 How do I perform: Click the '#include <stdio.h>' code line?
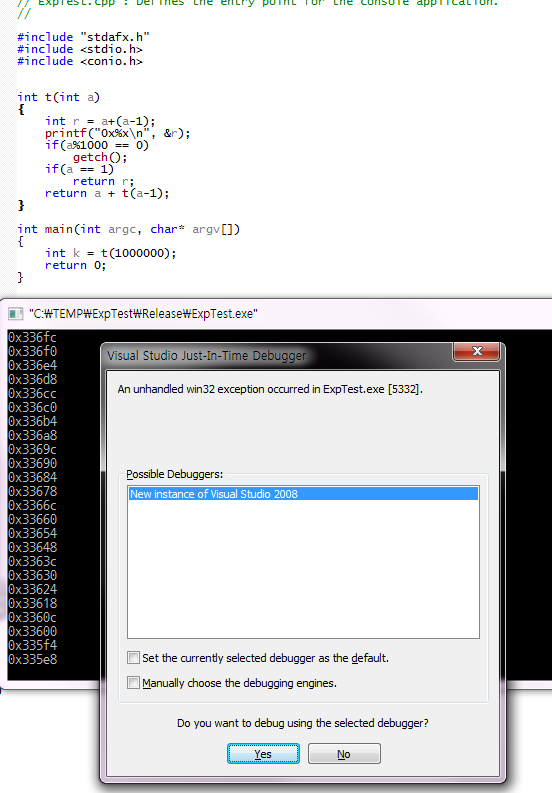click(x=80, y=49)
